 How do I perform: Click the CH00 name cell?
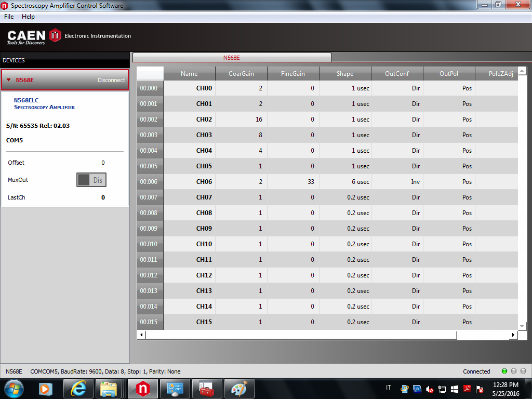[189, 88]
